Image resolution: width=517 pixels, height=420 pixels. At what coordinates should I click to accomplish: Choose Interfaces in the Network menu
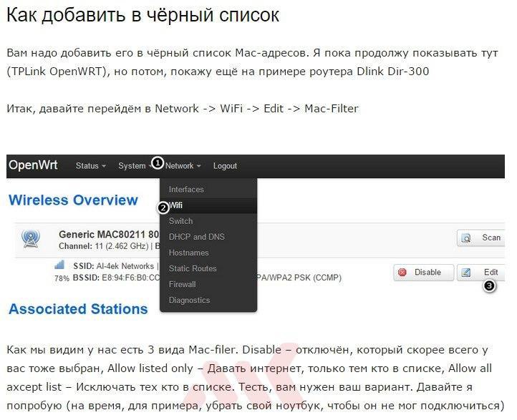(186, 190)
